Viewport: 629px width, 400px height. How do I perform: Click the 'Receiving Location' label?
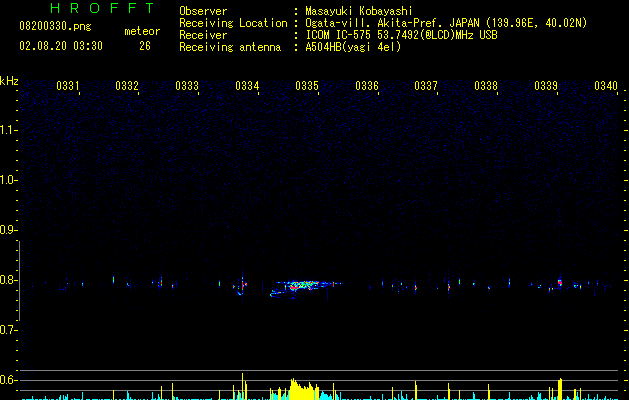(x=233, y=23)
